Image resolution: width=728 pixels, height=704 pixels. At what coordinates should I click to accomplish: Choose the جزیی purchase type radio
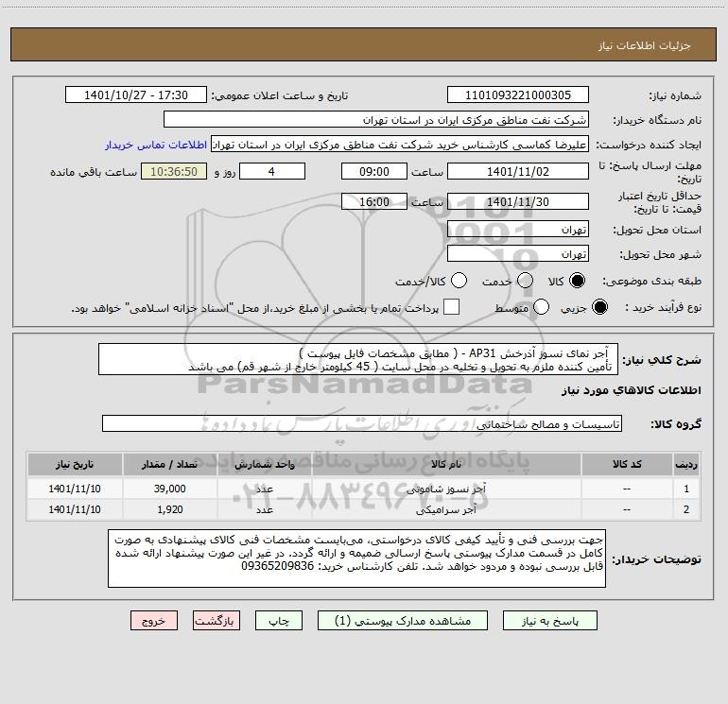point(599,307)
